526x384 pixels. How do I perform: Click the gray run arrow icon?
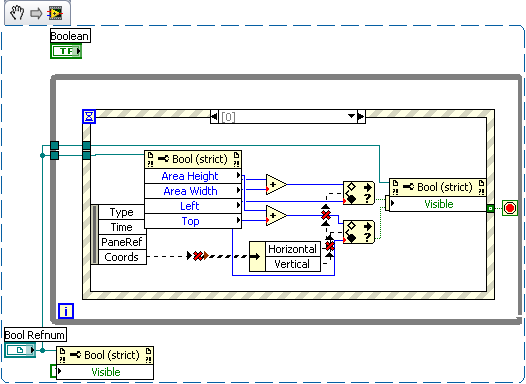coord(36,13)
